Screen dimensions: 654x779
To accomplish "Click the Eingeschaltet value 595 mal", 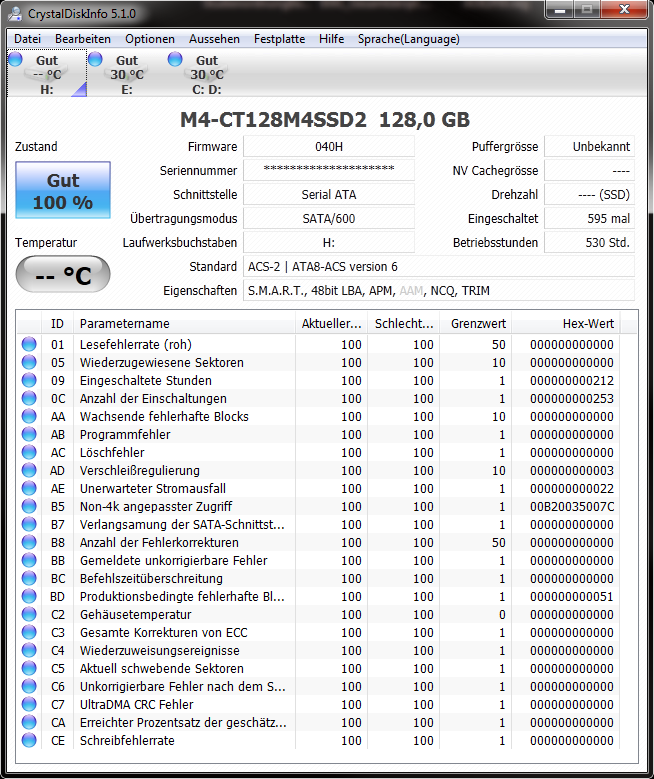I will [x=590, y=219].
